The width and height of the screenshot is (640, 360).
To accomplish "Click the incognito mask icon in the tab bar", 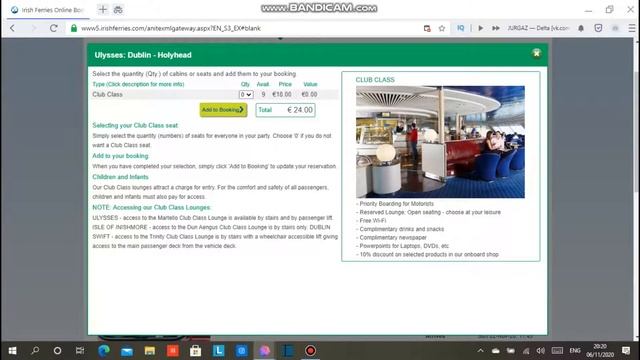I will [x=118, y=9].
